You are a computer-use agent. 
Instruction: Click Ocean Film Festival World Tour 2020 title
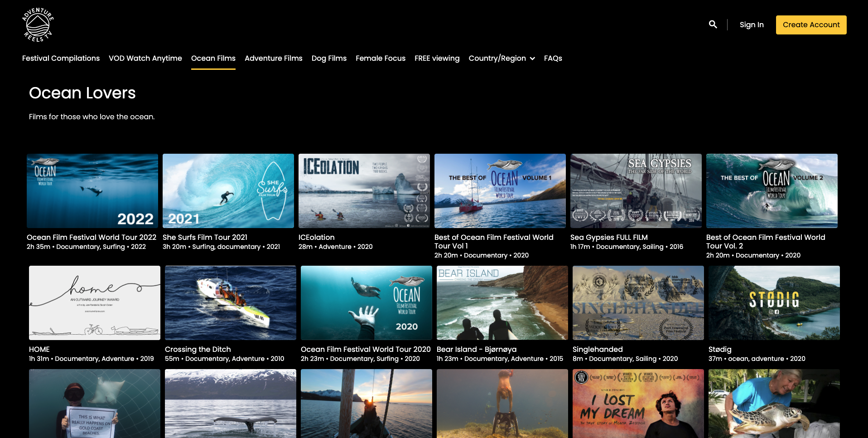(366, 349)
